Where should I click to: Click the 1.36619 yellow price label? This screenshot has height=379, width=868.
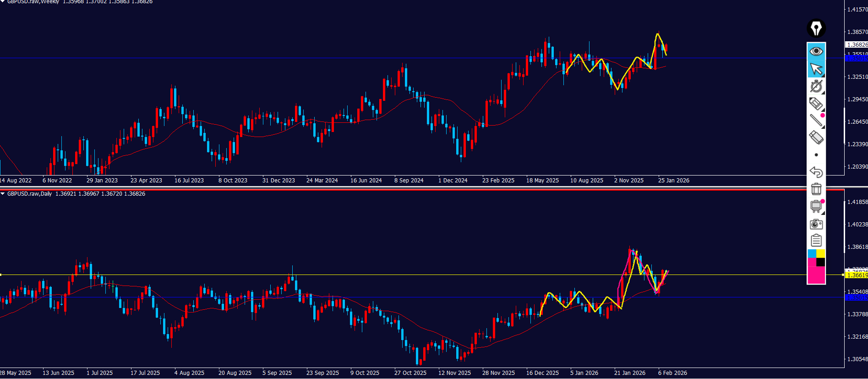click(x=856, y=275)
